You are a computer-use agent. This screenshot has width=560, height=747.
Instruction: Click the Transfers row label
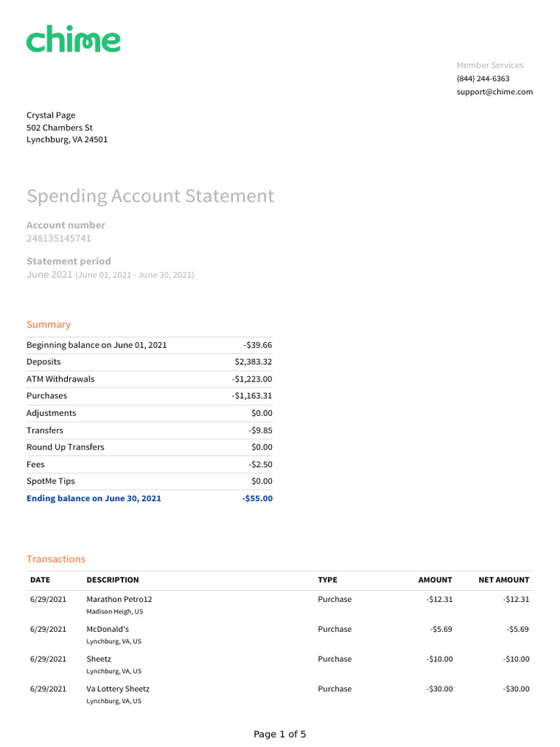44,430
